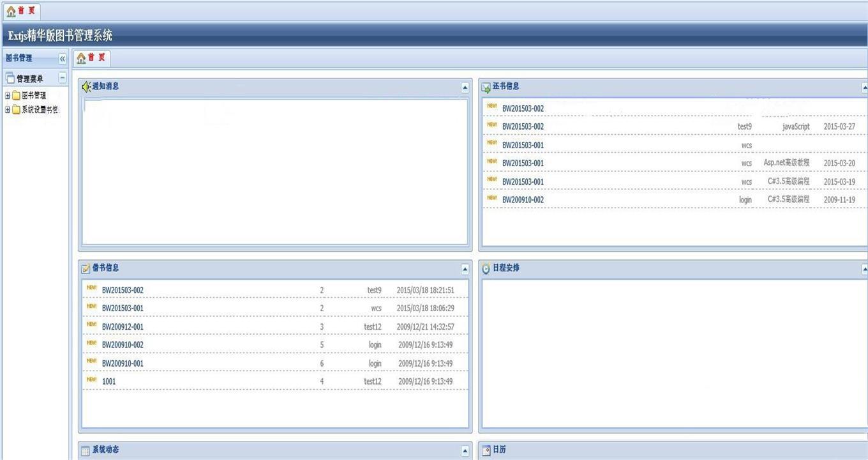Collapse the 图书管理 sidebar with double-arrow button
868x460 pixels.
(x=62, y=58)
